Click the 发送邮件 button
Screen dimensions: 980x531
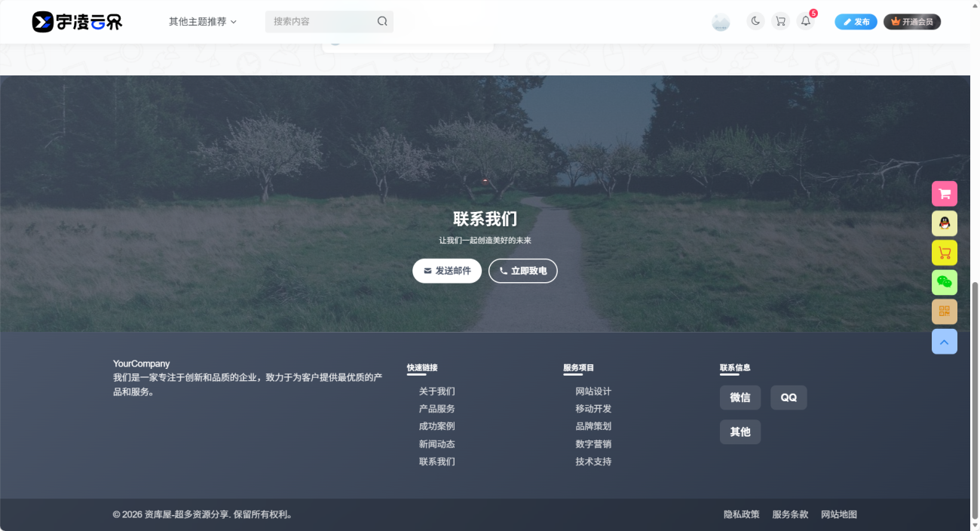pyautogui.click(x=447, y=271)
